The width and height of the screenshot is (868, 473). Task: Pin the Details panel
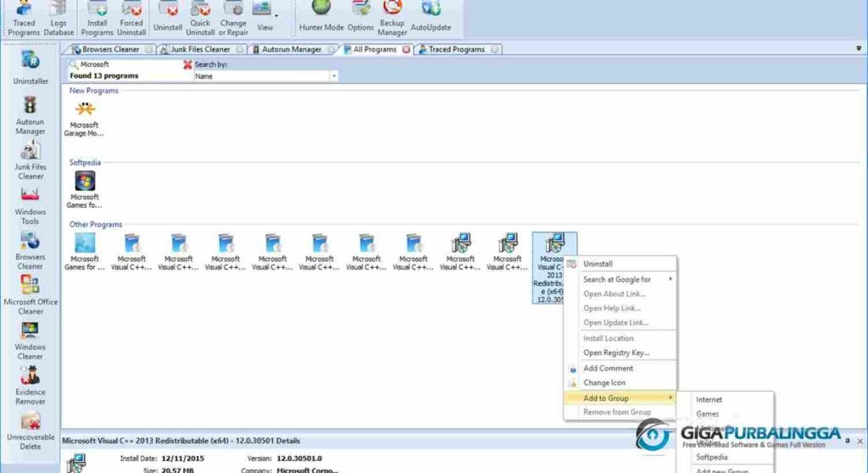(848, 441)
